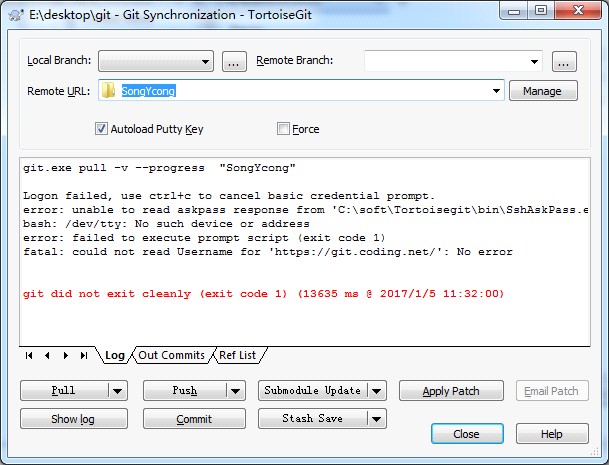The height and width of the screenshot is (465, 609).
Task: Browse remote branches with the ellipsis button
Action: pyautogui.click(x=564, y=61)
